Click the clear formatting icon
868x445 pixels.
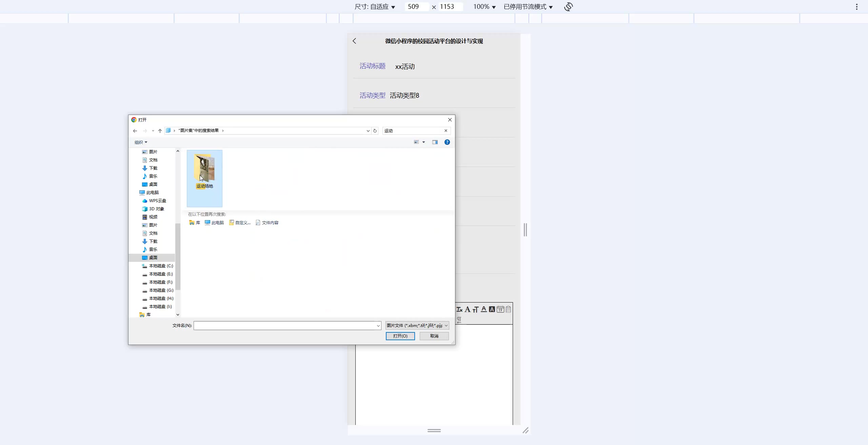coord(459,309)
